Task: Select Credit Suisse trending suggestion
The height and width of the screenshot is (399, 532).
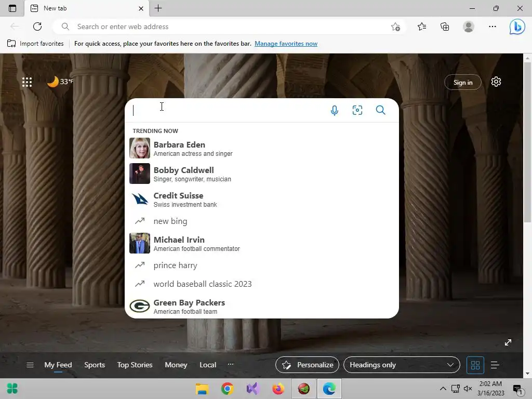Action: click(x=262, y=199)
